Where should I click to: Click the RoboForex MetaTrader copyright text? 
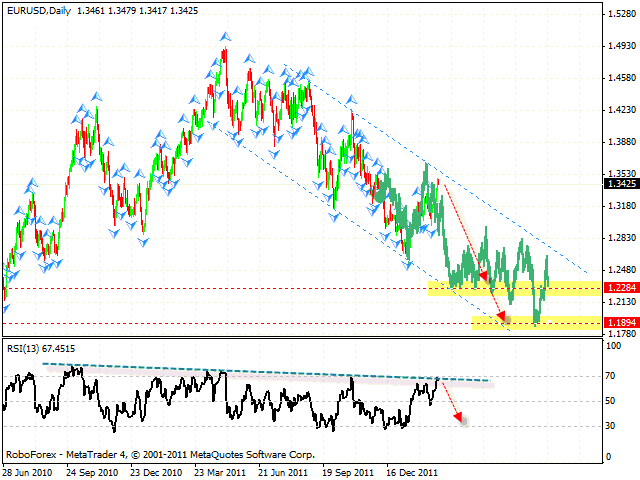[x=160, y=453]
